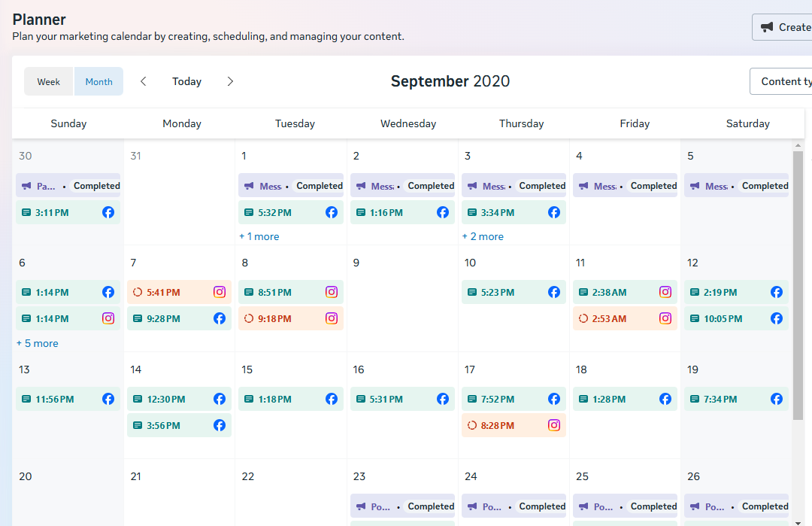The height and width of the screenshot is (526, 812).
Task: Click post icon on Sept 14 12:30 PM entry
Action: (138, 399)
